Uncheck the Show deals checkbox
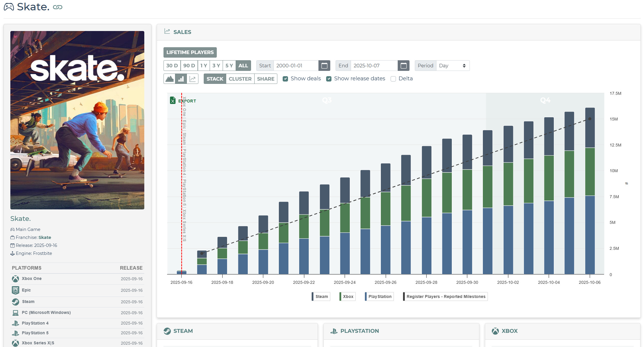 click(285, 79)
